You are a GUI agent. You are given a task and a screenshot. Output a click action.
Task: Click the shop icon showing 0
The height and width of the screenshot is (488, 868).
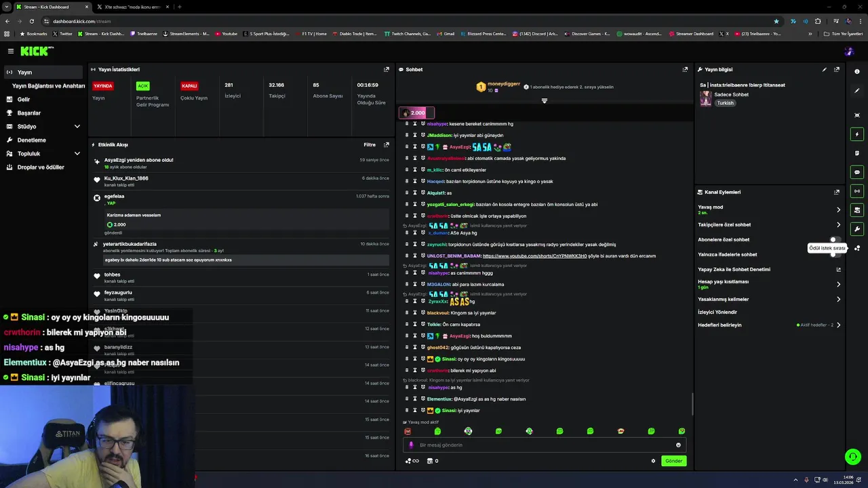click(x=432, y=461)
